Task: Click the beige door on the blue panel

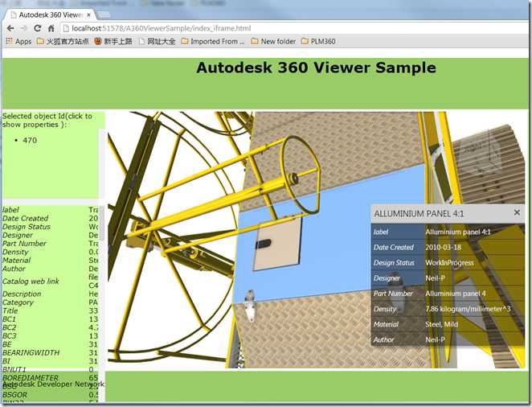Action: tap(277, 244)
